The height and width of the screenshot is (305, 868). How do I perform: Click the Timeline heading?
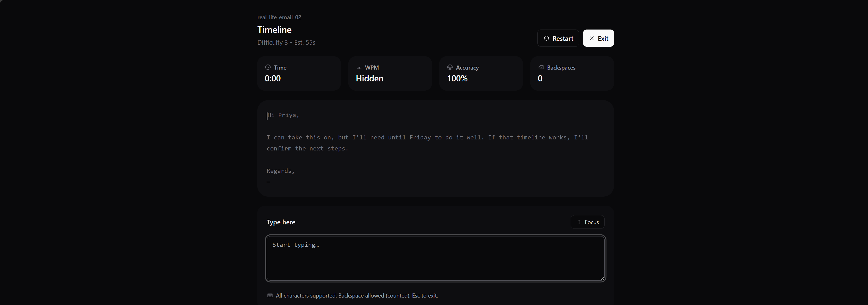[274, 30]
